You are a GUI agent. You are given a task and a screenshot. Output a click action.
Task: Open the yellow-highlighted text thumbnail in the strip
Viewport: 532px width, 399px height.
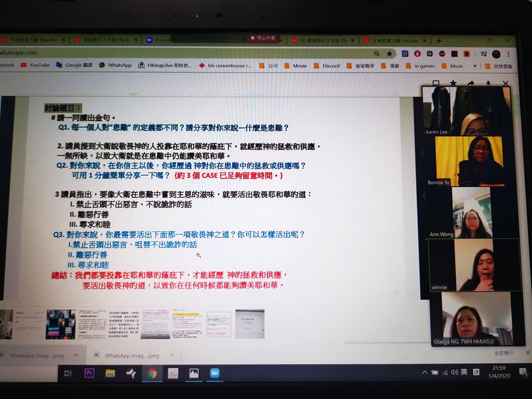(x=187, y=324)
